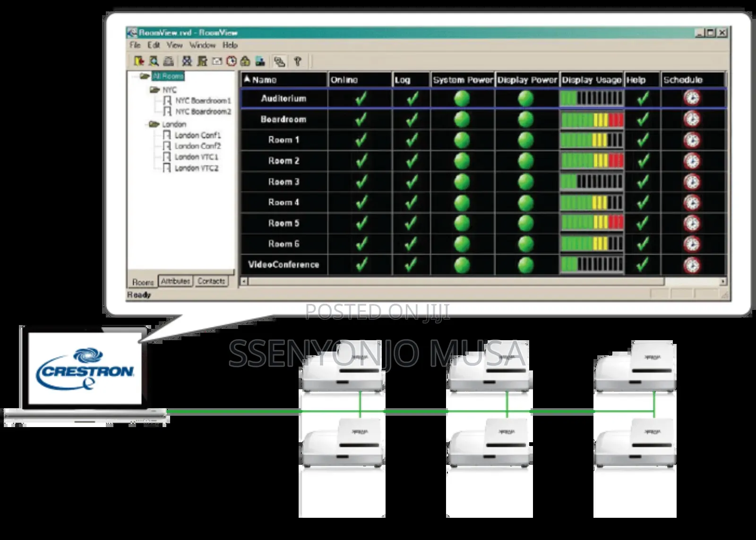Toggle the System Power indicator for Room 2

[x=462, y=161]
